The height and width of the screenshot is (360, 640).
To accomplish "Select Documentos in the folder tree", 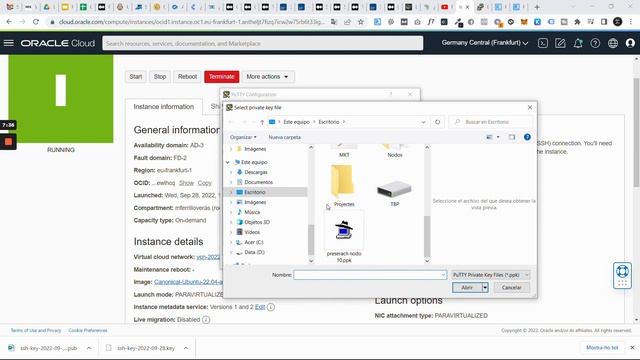I will click(258, 182).
